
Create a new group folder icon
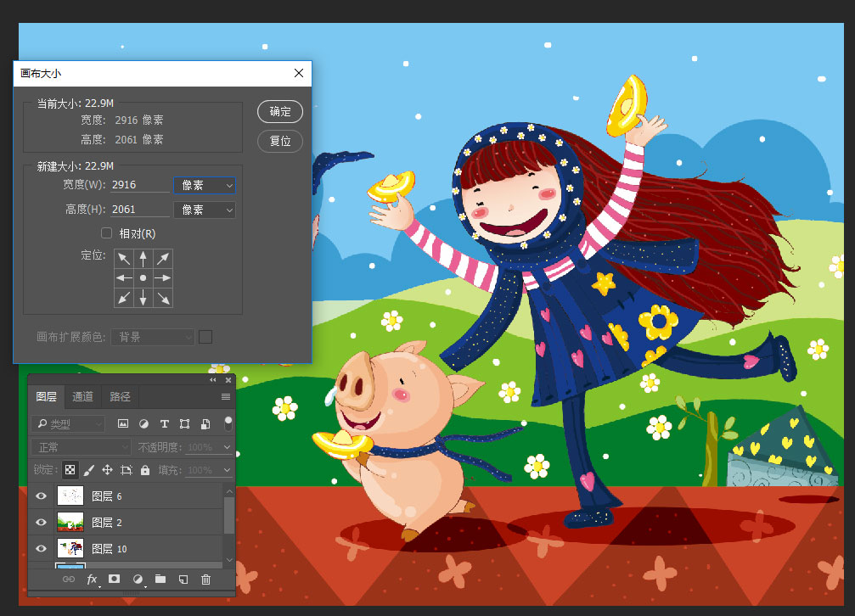click(160, 579)
